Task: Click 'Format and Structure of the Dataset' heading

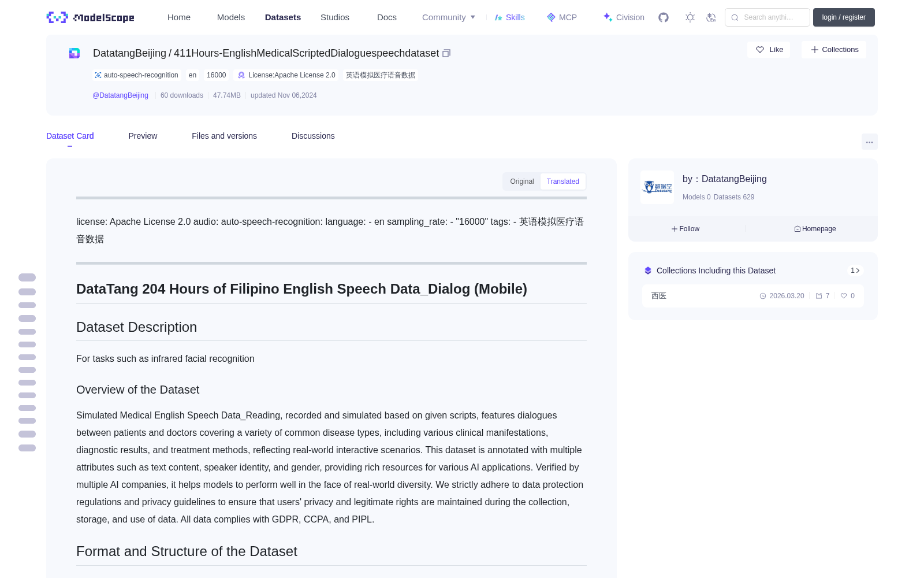Action: click(x=187, y=551)
